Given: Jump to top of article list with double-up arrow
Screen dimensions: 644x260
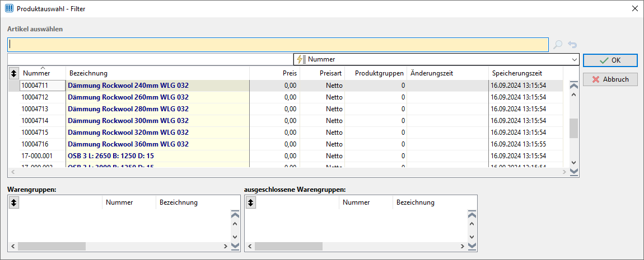Looking at the screenshot, I should click(574, 86).
